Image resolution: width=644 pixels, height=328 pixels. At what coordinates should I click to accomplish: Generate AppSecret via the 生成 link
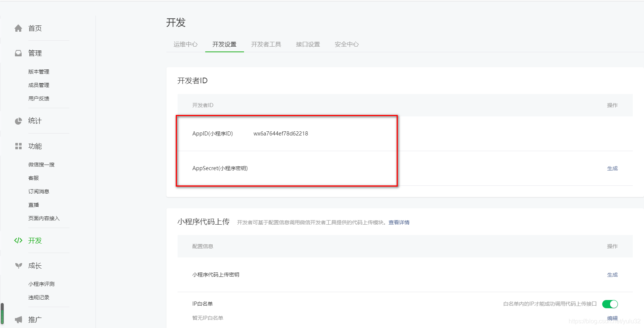pos(612,169)
